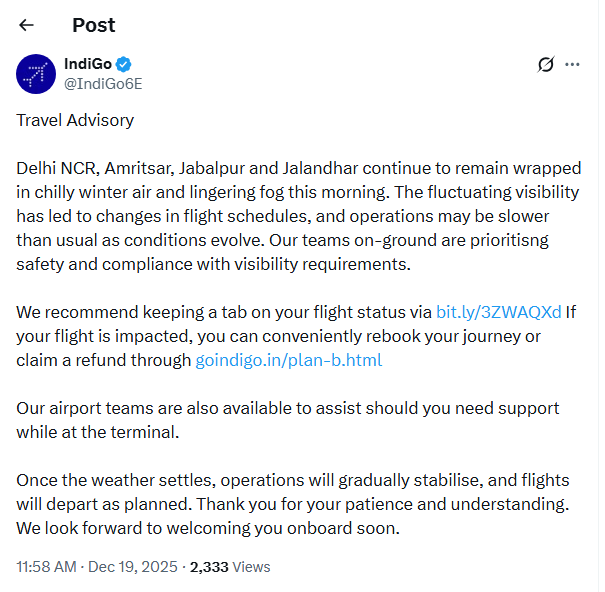Click the "Travel Advisory" title text
The image size is (605, 592).
click(x=75, y=120)
